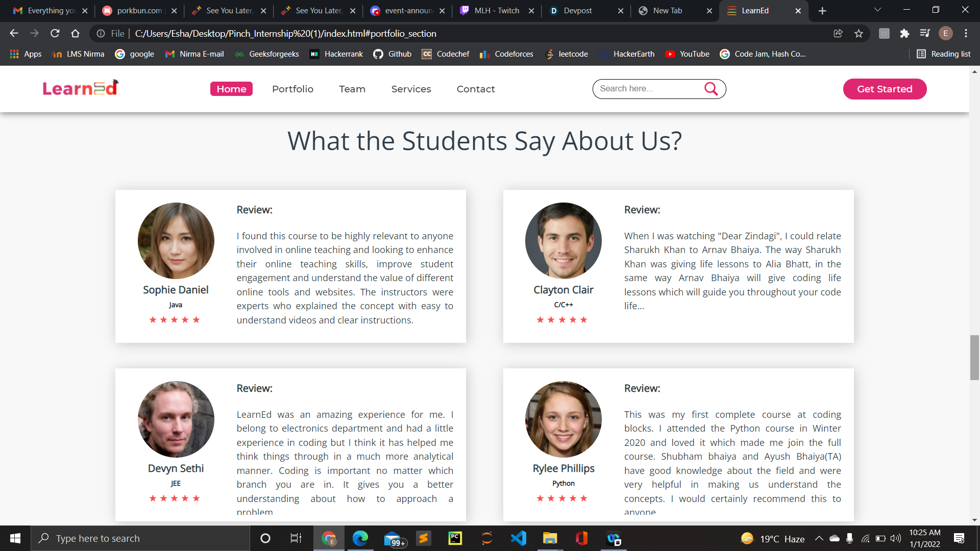980x551 pixels.
Task: Open the Extensions puzzle icon
Action: tap(904, 34)
